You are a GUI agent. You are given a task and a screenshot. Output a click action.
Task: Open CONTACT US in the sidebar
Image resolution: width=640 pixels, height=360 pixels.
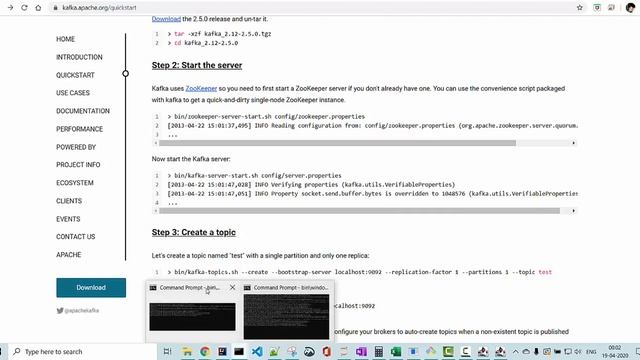[76, 237]
